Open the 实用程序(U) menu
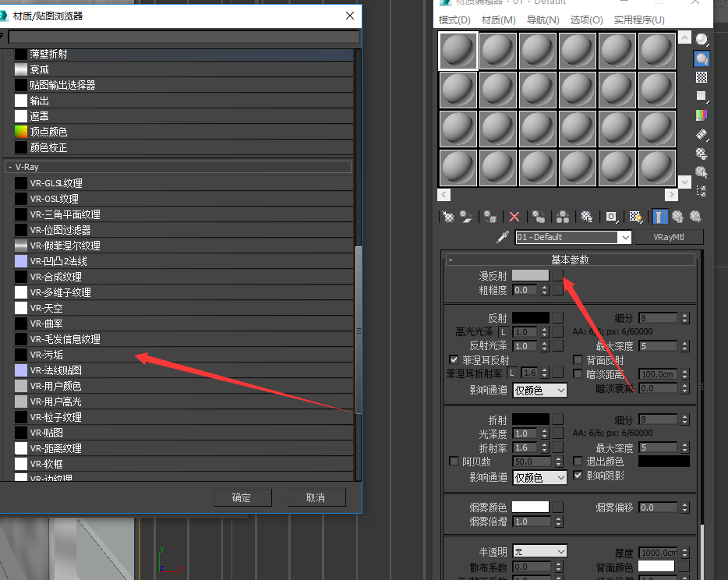Viewport: 728px width, 580px height. tap(639, 20)
